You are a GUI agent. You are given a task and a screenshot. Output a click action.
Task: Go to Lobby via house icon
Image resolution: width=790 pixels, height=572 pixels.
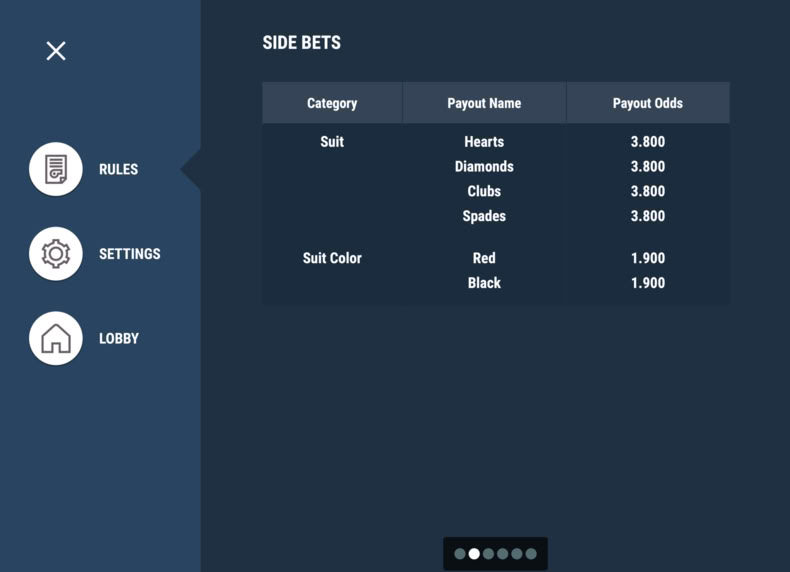pyautogui.click(x=56, y=338)
